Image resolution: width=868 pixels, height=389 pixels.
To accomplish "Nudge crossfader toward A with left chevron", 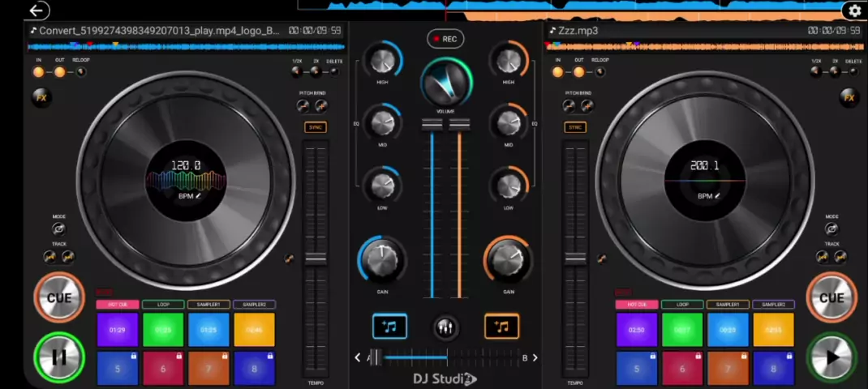I will 358,357.
